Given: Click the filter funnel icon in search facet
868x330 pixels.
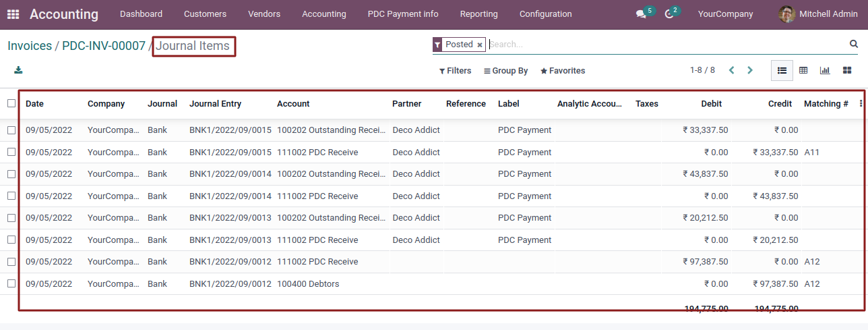Looking at the screenshot, I should tap(437, 45).
